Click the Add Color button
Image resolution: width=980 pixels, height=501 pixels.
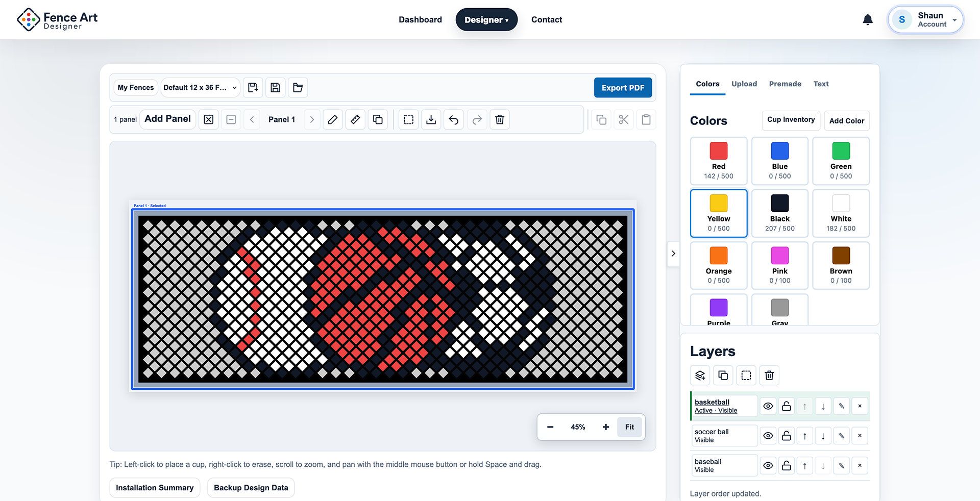(x=847, y=121)
